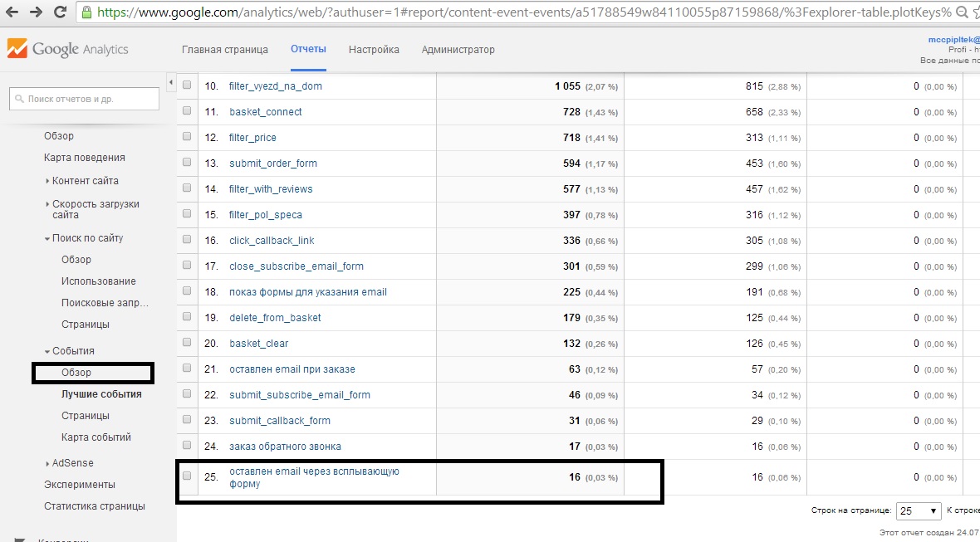Open Эксперименты in the sidebar
The width and height of the screenshot is (980, 542).
[80, 485]
